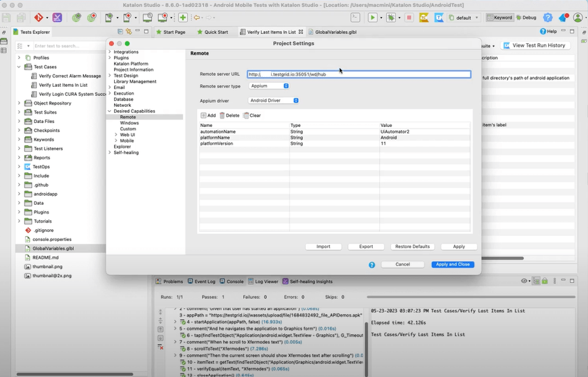The width and height of the screenshot is (588, 377).
Task: Click the Link with Editor arrows icon
Action: pyautogui.click(x=129, y=32)
